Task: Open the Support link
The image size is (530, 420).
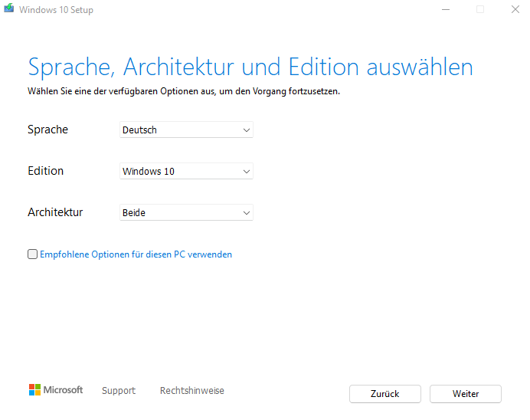Action: tap(118, 391)
